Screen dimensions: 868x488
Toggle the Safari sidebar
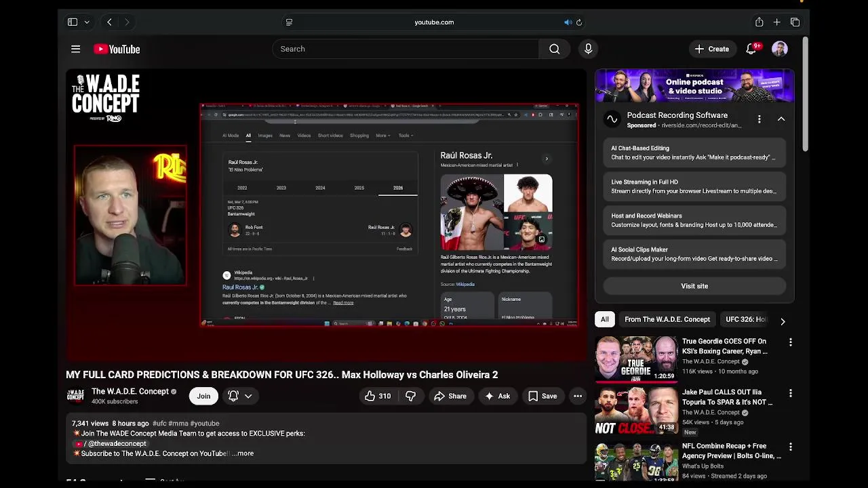73,22
